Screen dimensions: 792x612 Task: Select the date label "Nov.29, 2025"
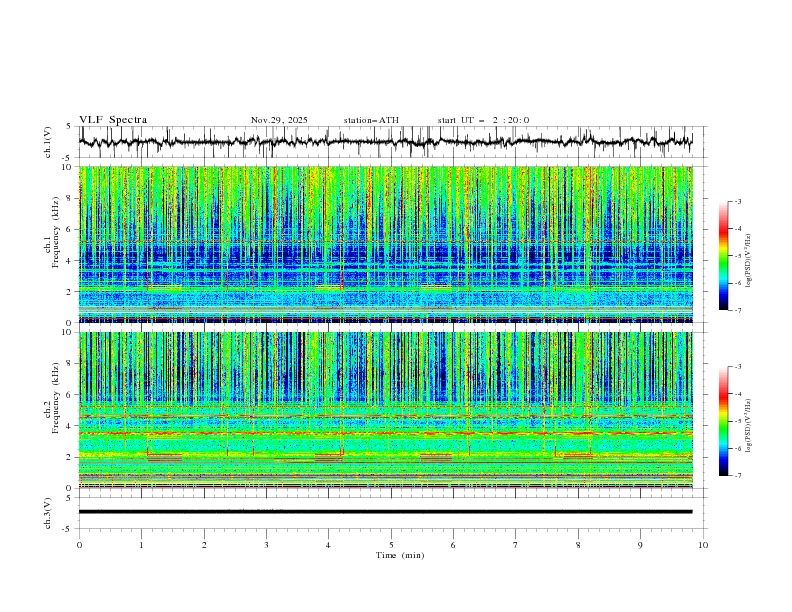[x=279, y=120]
